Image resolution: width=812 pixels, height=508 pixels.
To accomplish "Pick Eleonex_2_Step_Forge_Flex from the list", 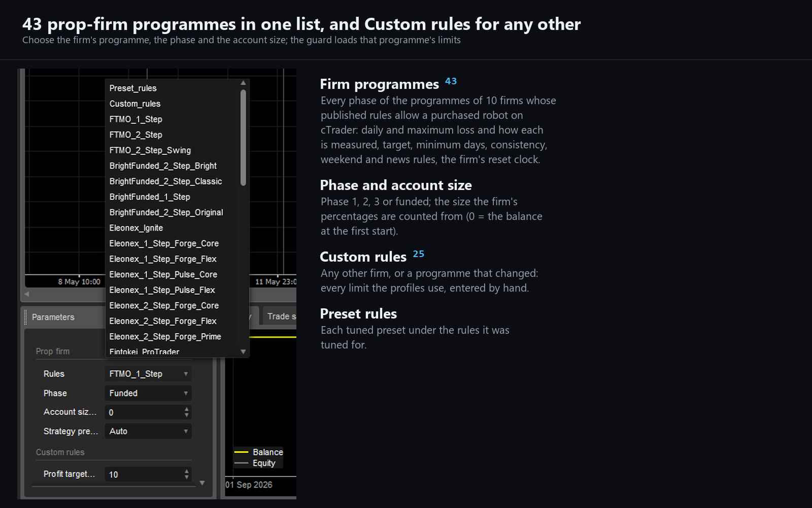I will point(173,321).
